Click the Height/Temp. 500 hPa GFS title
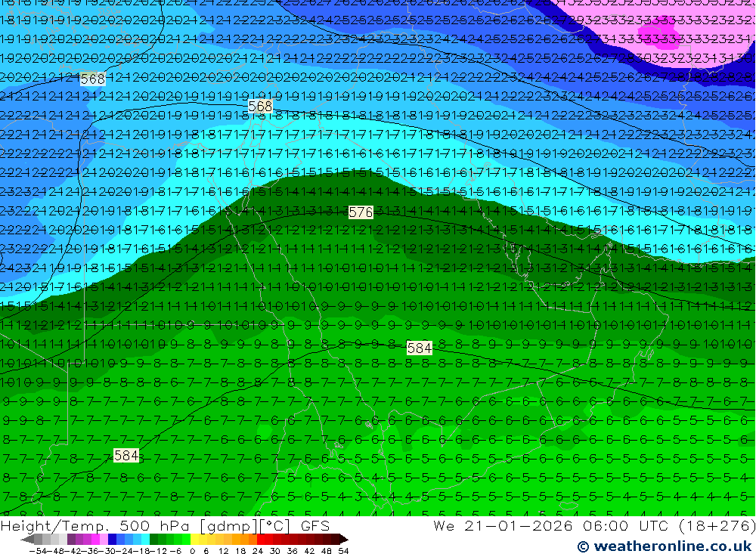Image resolution: width=756 pixels, height=554 pixels. pos(165,525)
